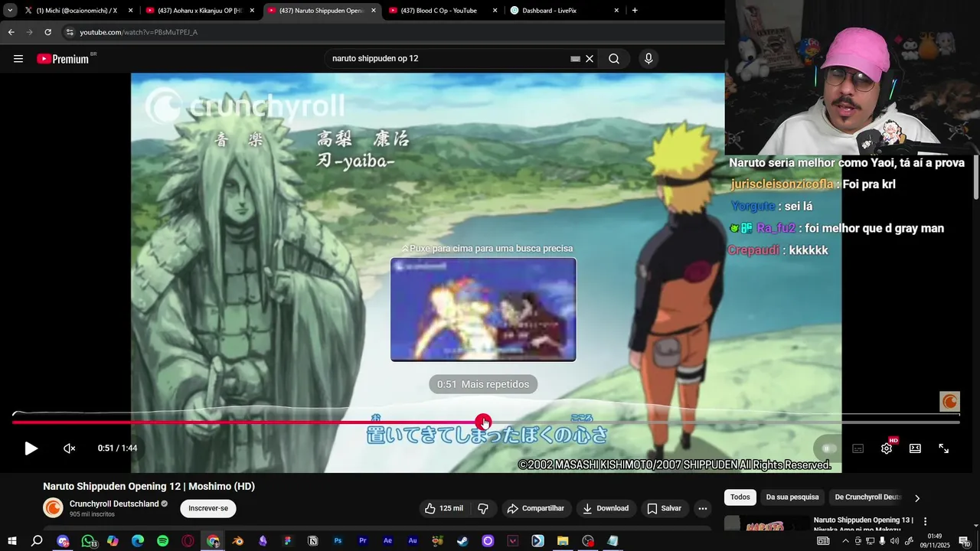
Task: Open the Windows Start menu
Action: point(12,541)
